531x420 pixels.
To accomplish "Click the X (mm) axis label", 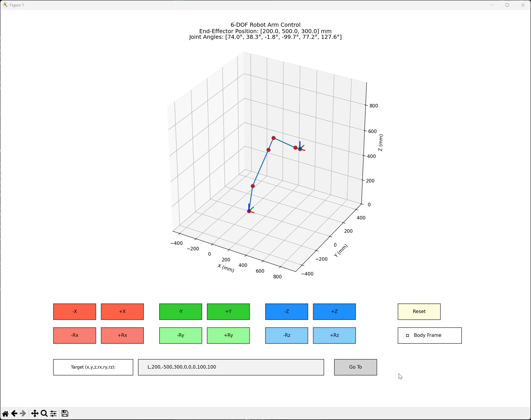I will 226,268.
